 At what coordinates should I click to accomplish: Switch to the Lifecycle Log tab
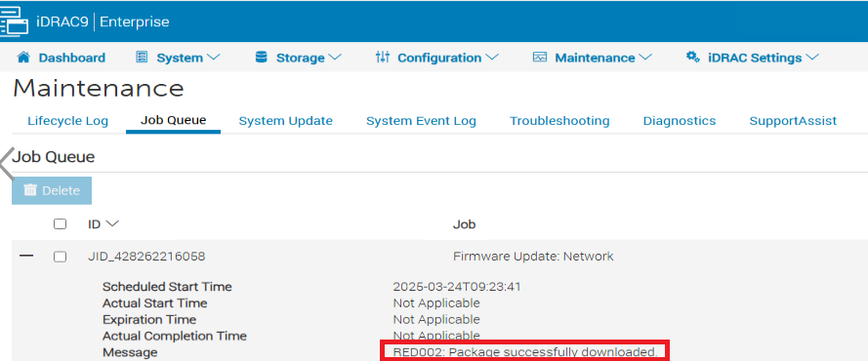tap(67, 121)
